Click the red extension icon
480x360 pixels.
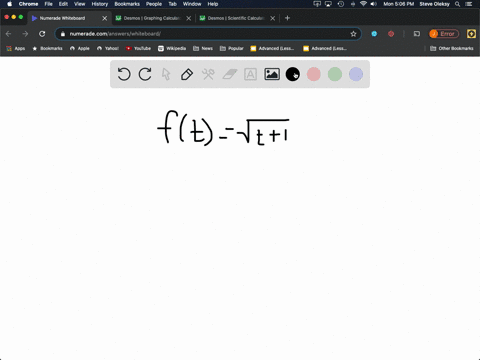[391, 34]
